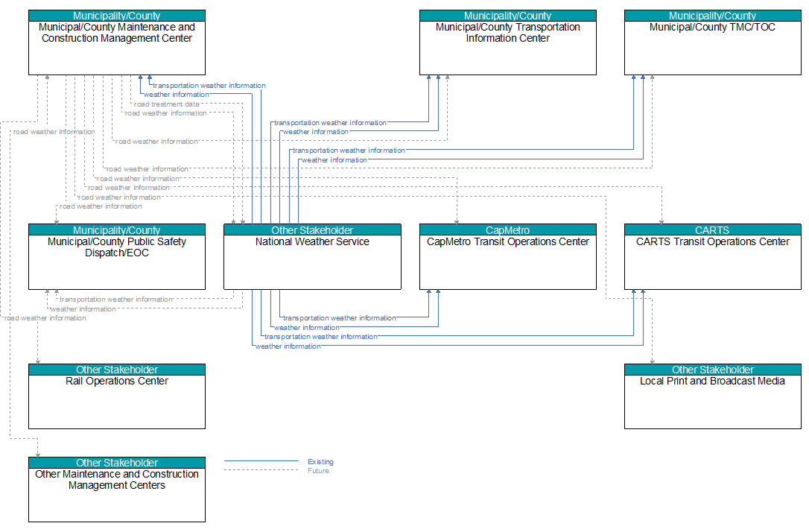Select the National Weather Service node

(x=312, y=256)
